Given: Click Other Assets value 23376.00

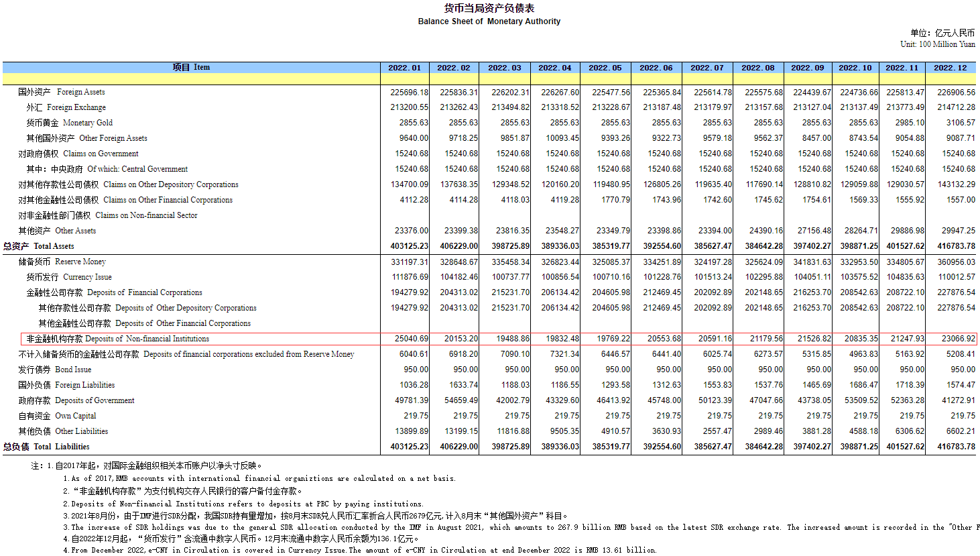Looking at the screenshot, I should pyautogui.click(x=411, y=231).
